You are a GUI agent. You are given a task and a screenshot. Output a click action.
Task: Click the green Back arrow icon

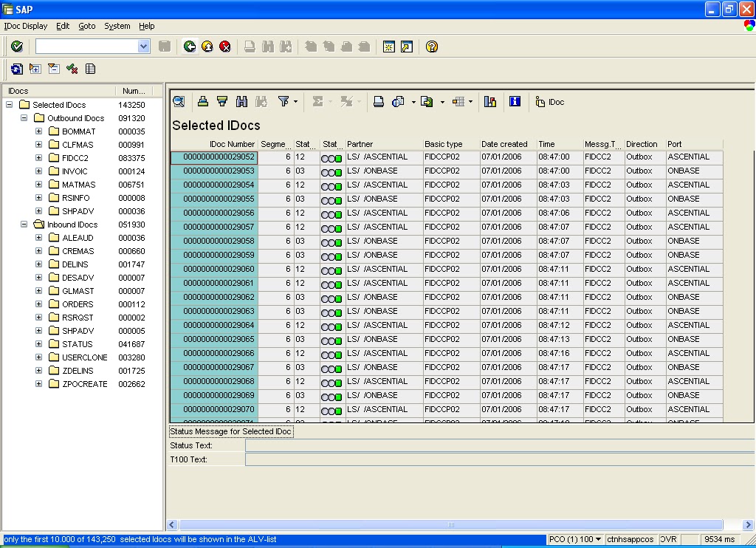click(190, 47)
